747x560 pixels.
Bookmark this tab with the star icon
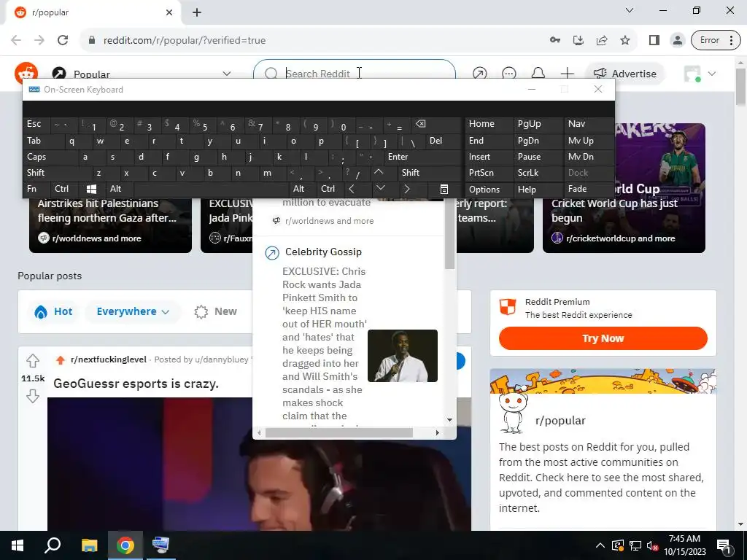[x=625, y=40]
